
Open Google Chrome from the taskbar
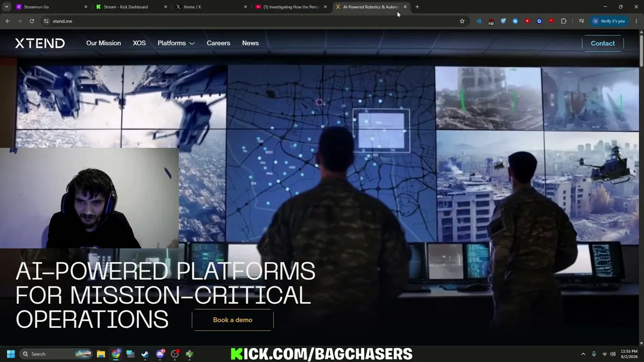116,354
